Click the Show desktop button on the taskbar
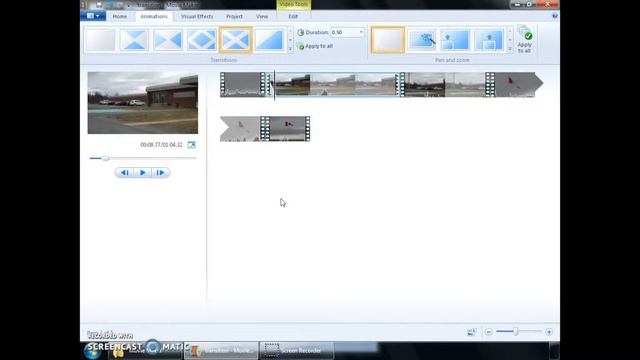 (x=554, y=351)
